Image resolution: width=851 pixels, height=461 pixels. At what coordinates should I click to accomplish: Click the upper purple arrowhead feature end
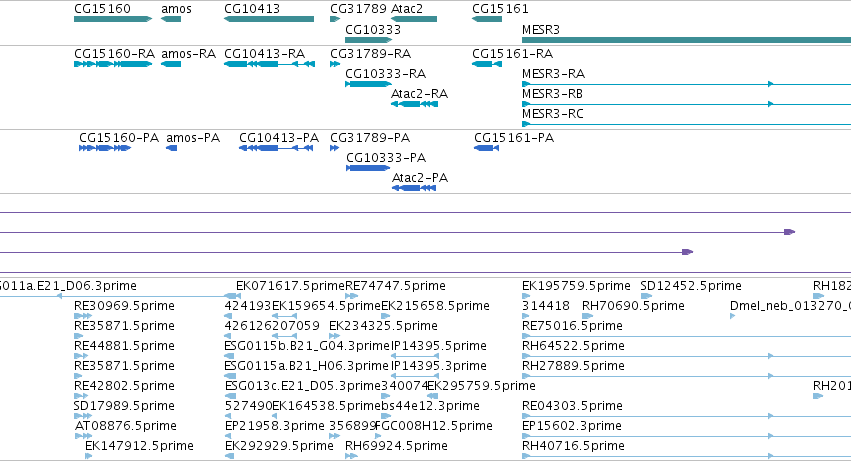click(x=790, y=232)
